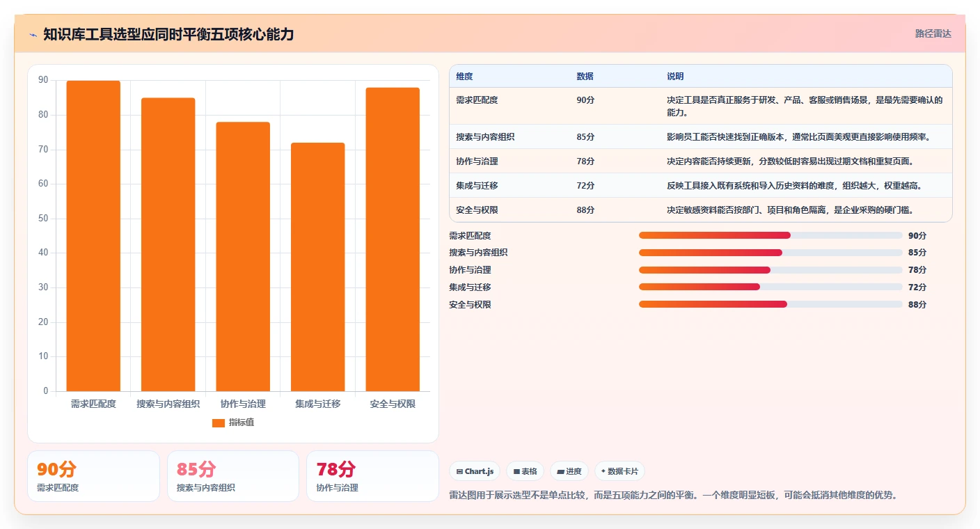Click the 85分 label beside the progress bar
This screenshot has width=980, height=529.
[x=917, y=253]
